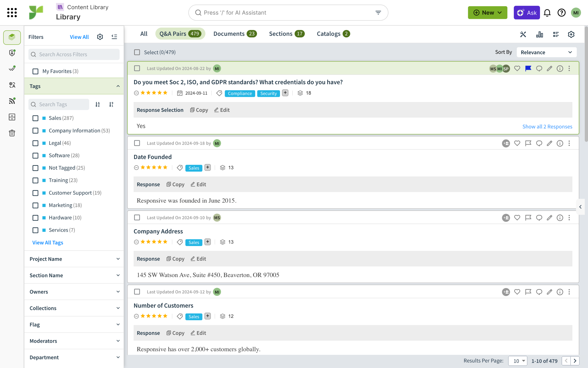Image resolution: width=588 pixels, height=368 pixels.
Task: Open the trash icon in left sidebar
Action: [12, 133]
